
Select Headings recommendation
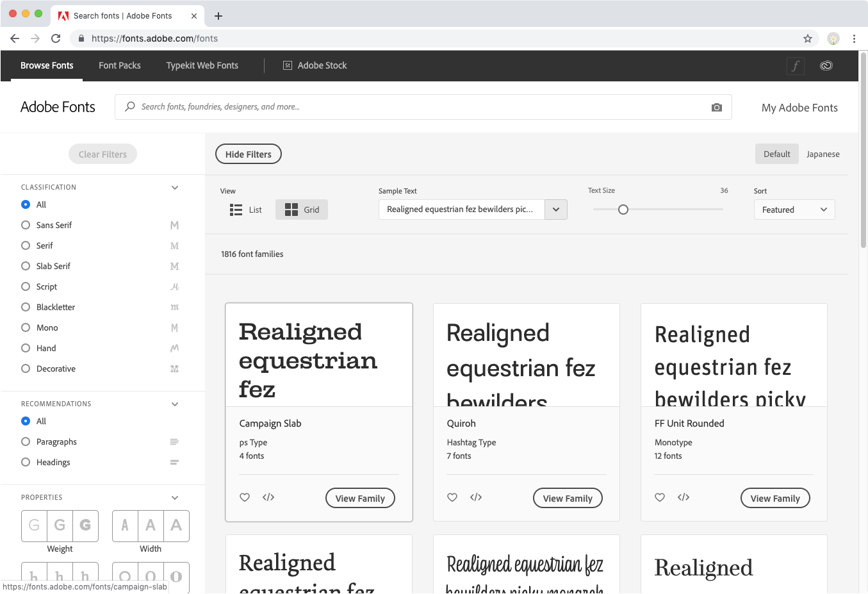[x=26, y=462]
